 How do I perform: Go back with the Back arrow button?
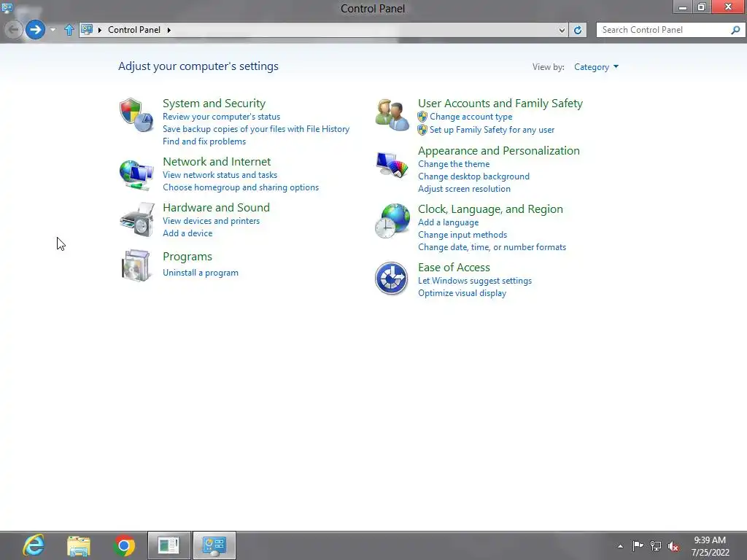[x=13, y=30]
